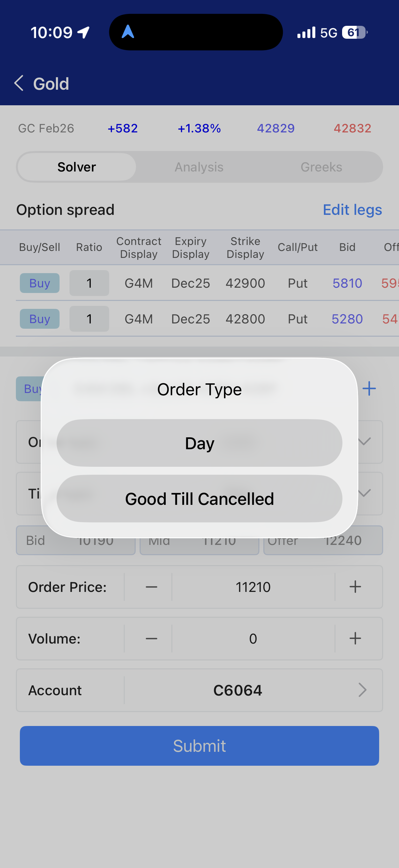This screenshot has width=399, height=868.
Task: Switch to the Greeks tab
Action: tap(321, 167)
